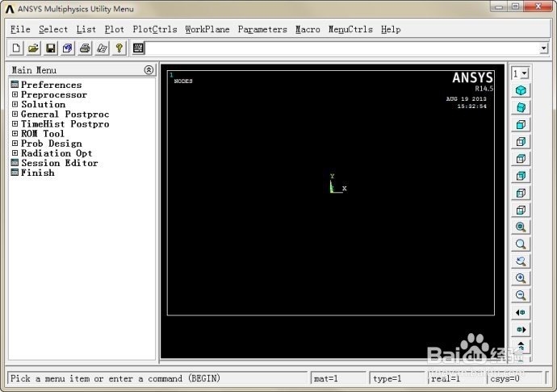
Task: Click the 'Pick a menu item' prompt
Action: coord(115,378)
